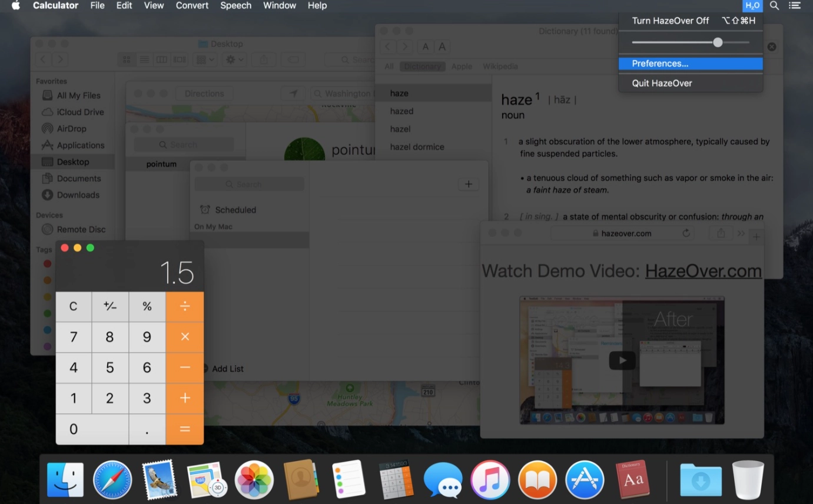This screenshot has height=504, width=813.
Task: Start Messages from the Dock
Action: pyautogui.click(x=443, y=480)
